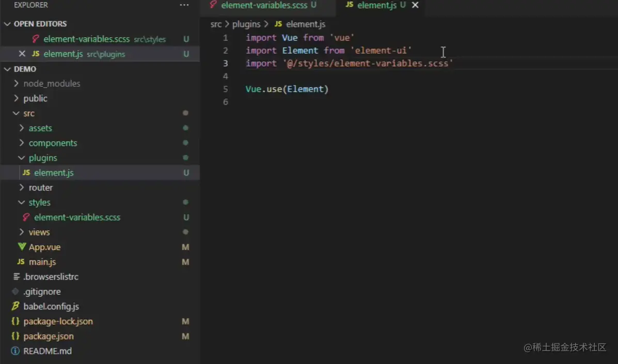Close the element.js editor tab

(415, 5)
